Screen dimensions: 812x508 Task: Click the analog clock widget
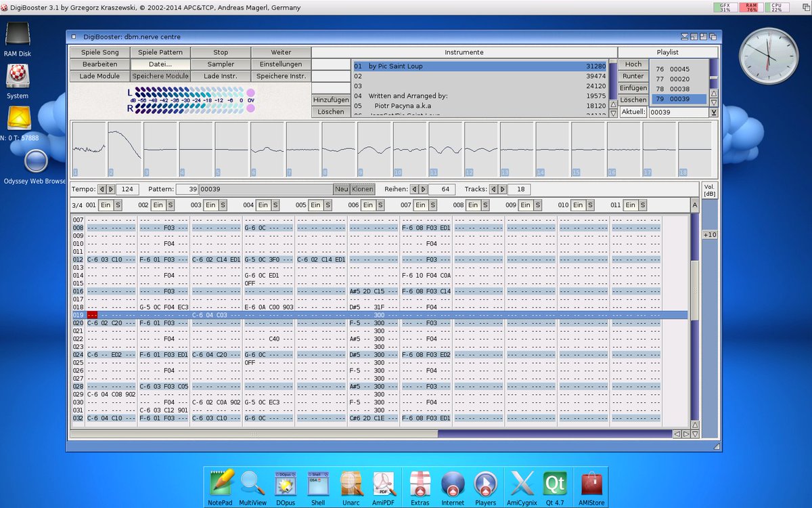click(x=769, y=56)
